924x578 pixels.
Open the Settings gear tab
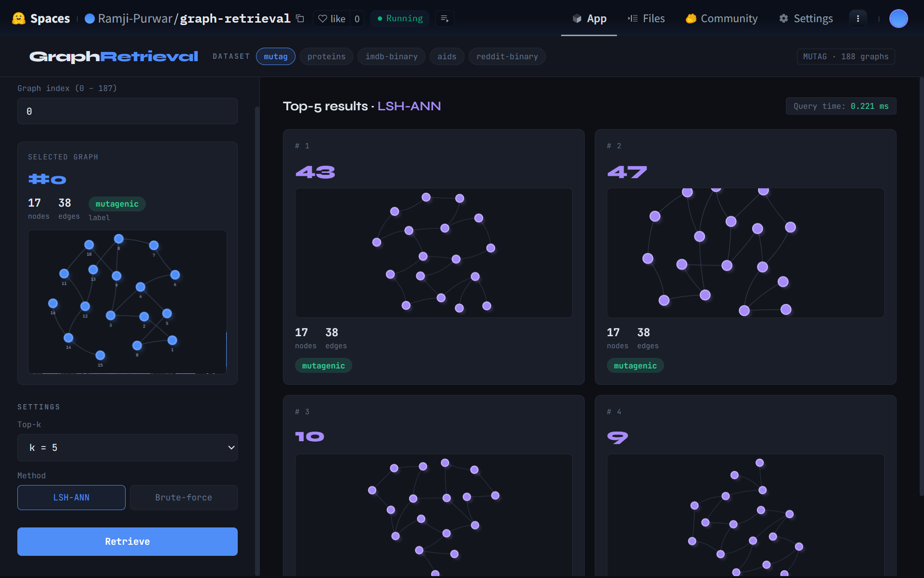(x=806, y=18)
